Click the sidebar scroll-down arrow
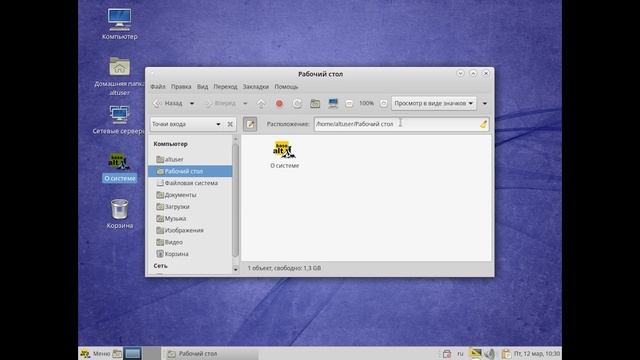 point(236,269)
